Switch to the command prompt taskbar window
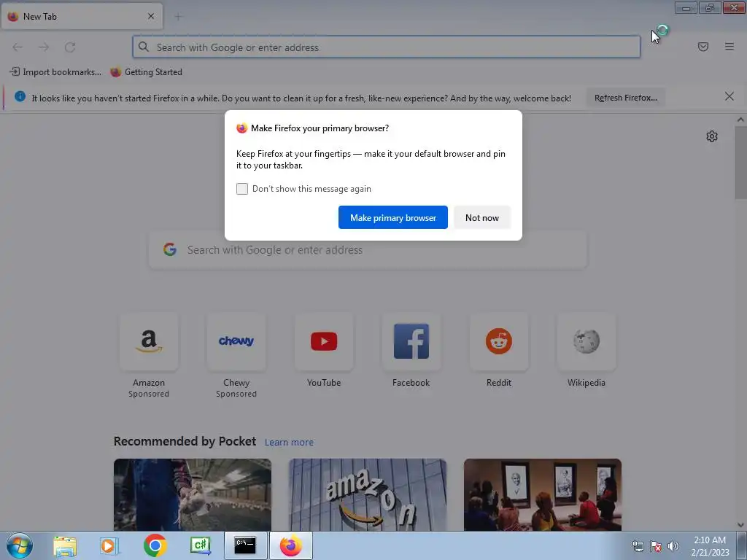The image size is (747, 560). point(245,545)
